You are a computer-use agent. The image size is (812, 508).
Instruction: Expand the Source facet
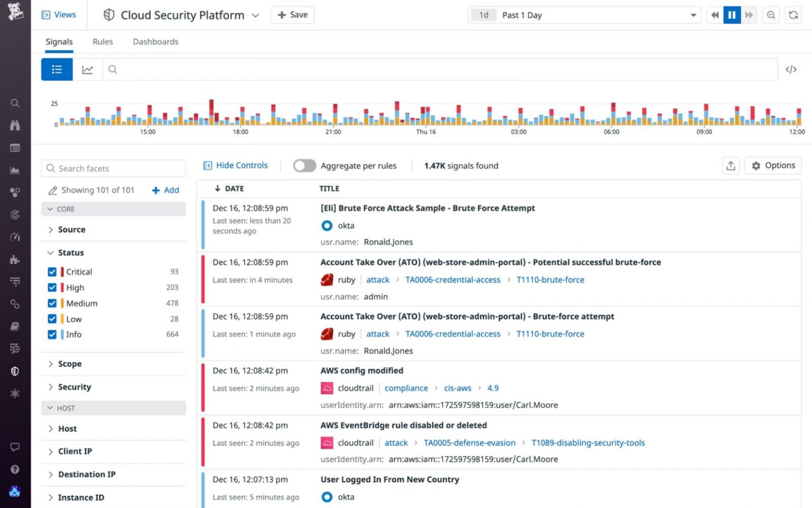(71, 229)
